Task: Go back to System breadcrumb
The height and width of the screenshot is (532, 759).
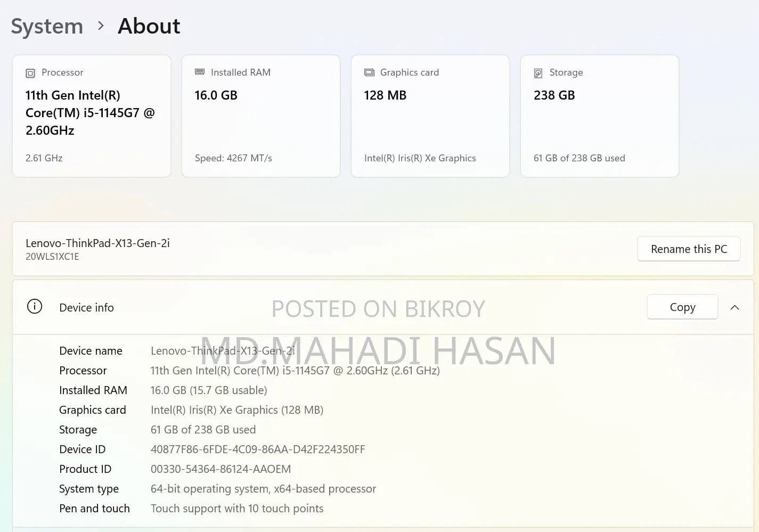Action: [47, 26]
